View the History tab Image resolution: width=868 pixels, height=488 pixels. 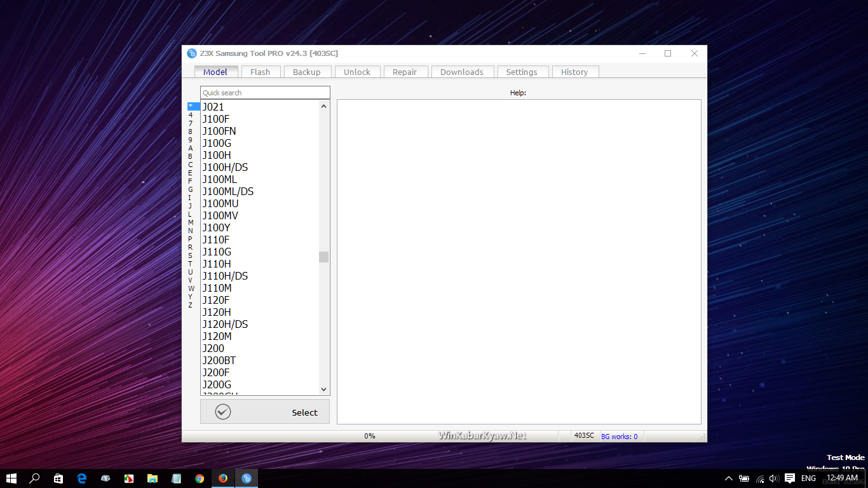pos(574,72)
